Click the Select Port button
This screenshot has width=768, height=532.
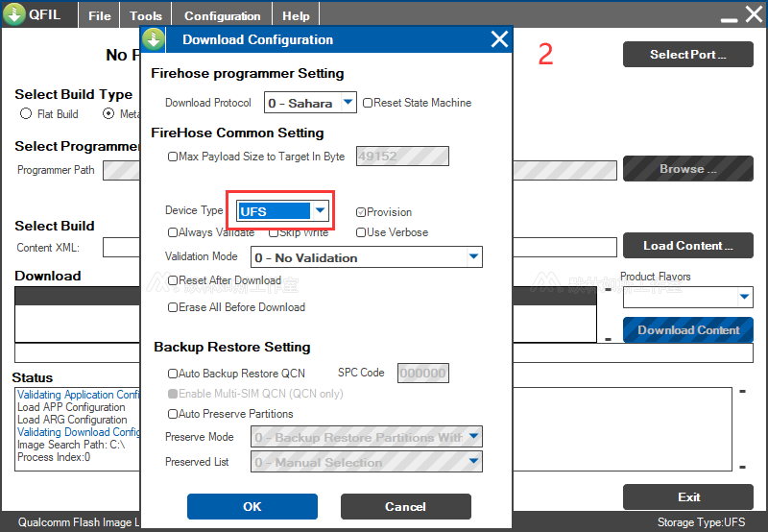pyautogui.click(x=688, y=55)
